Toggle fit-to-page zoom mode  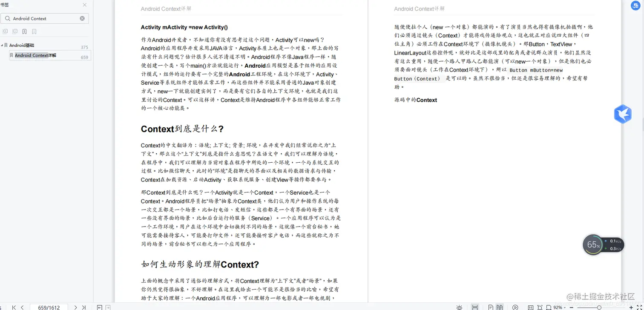(x=540, y=307)
